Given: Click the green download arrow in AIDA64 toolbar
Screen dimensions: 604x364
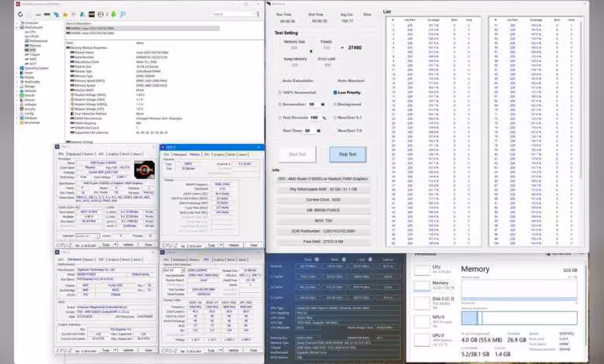Looking at the screenshot, I should (114, 14).
